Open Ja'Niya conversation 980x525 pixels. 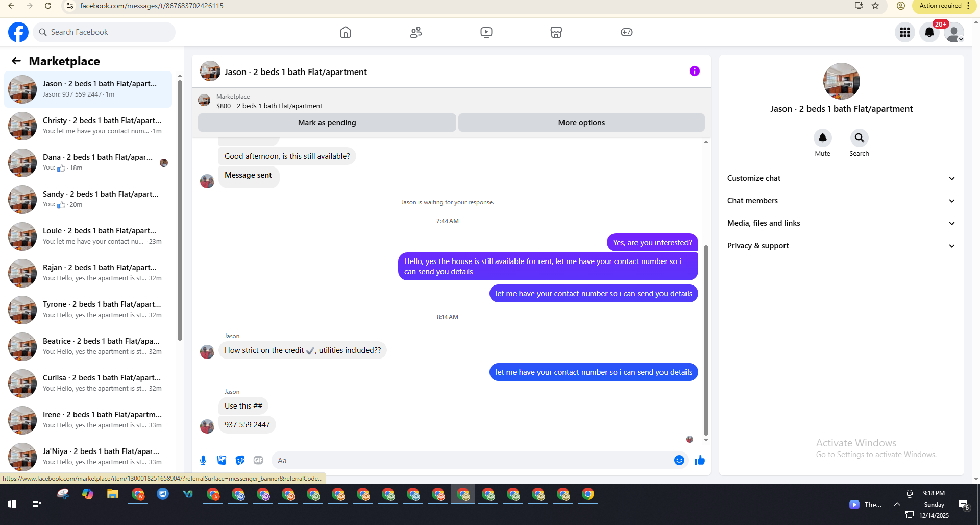88,456
